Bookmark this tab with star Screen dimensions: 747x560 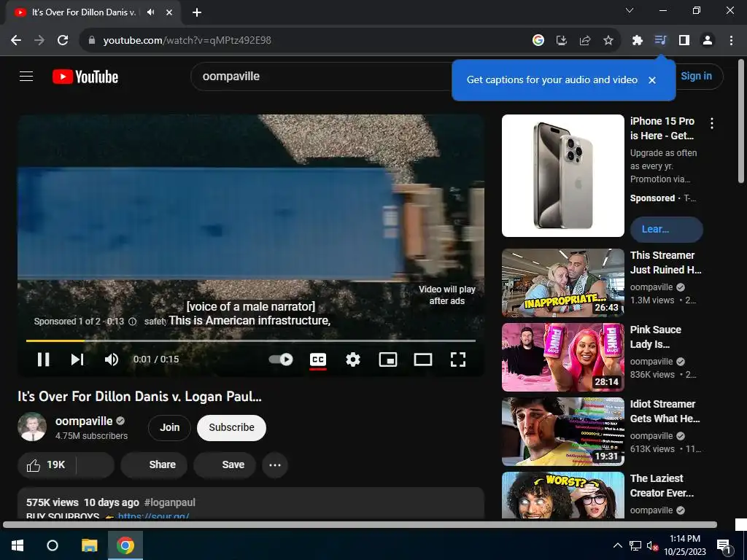pos(608,41)
